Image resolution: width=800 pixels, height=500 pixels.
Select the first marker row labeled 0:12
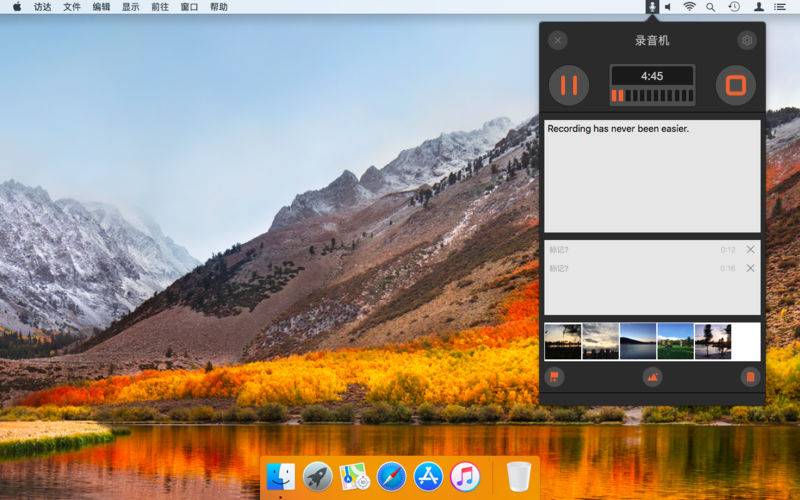pos(652,249)
